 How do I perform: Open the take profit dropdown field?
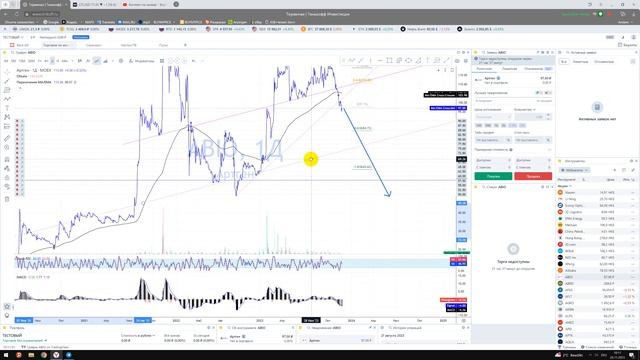[493, 140]
